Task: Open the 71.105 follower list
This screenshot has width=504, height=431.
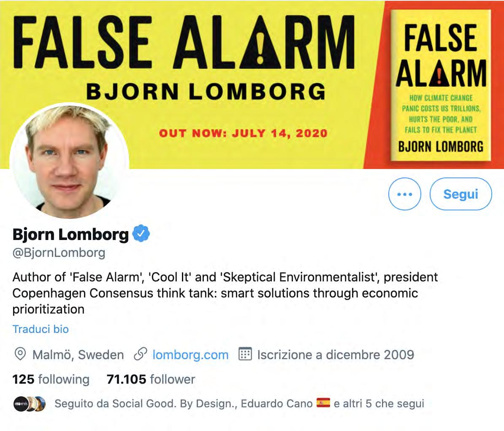Action: (x=151, y=379)
